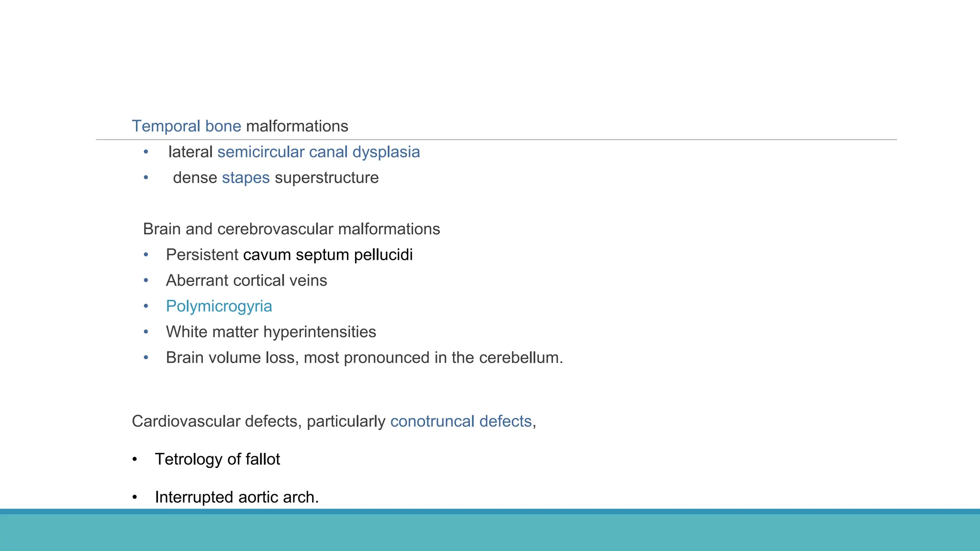The height and width of the screenshot is (551, 980).
Task: Click the word superstructure
Action: coord(326,178)
